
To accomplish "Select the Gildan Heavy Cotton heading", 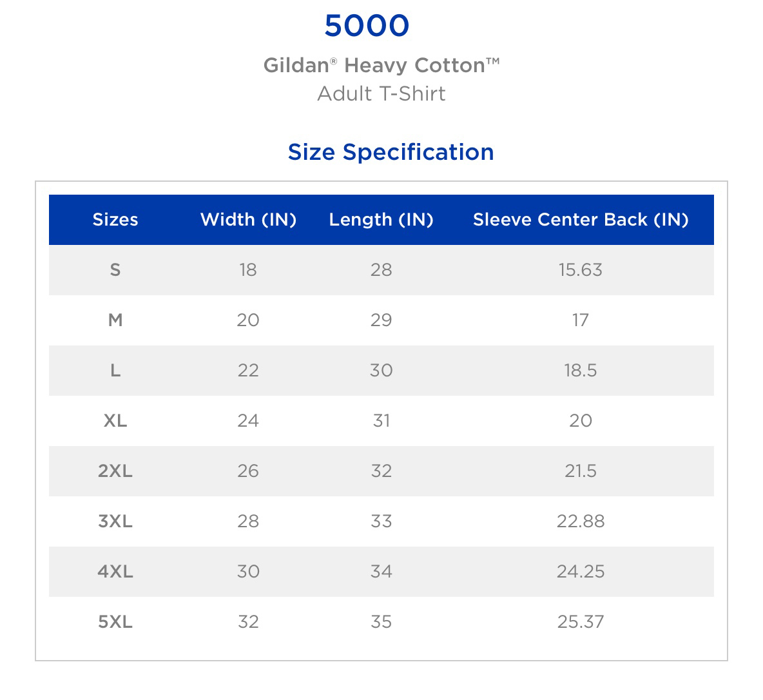I will coord(381,65).
